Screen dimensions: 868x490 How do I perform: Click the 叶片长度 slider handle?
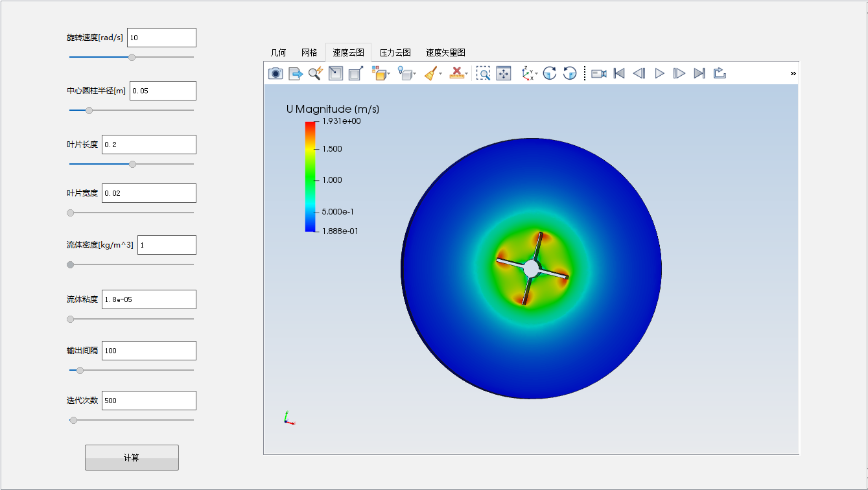(x=133, y=164)
